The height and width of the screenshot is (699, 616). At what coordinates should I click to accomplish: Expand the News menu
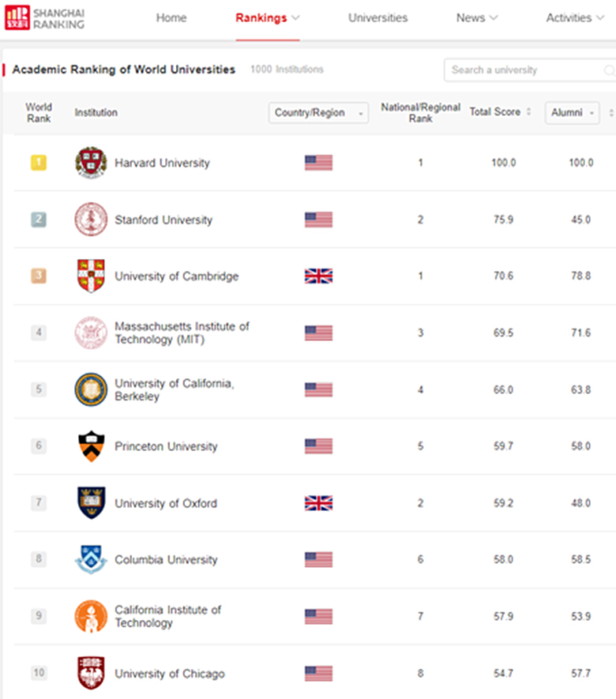click(x=477, y=18)
